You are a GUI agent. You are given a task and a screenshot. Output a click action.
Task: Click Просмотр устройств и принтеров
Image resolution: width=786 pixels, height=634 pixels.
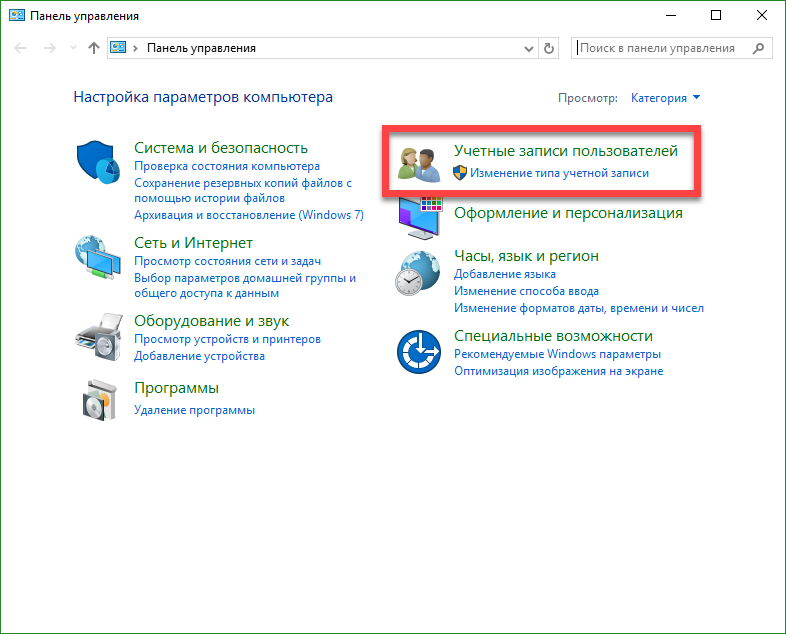[x=227, y=339]
